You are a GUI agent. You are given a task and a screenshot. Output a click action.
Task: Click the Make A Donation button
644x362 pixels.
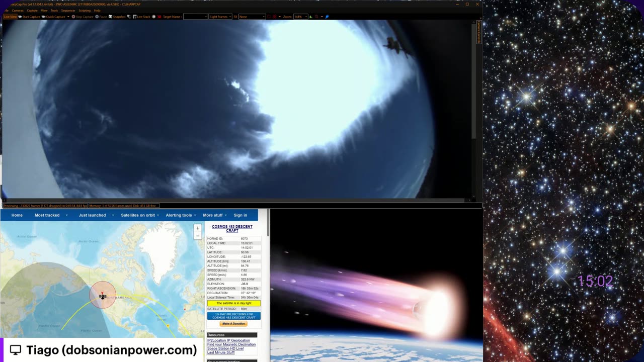(233, 324)
